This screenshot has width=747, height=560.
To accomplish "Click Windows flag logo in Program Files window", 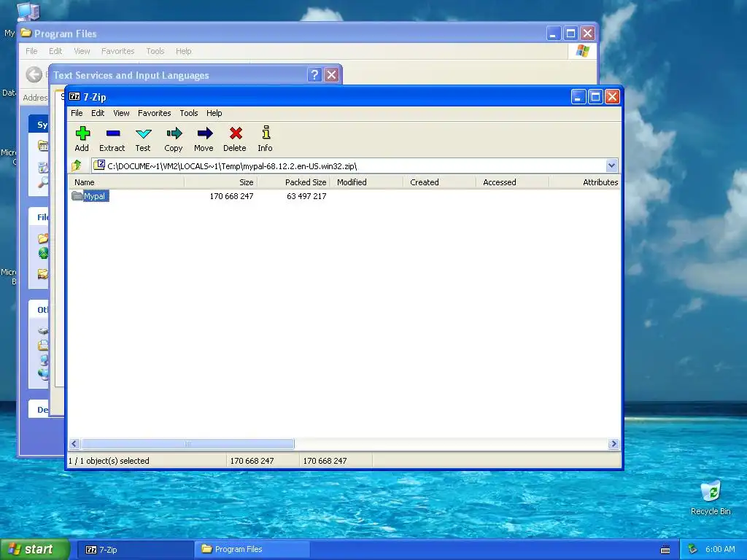I will (x=582, y=51).
